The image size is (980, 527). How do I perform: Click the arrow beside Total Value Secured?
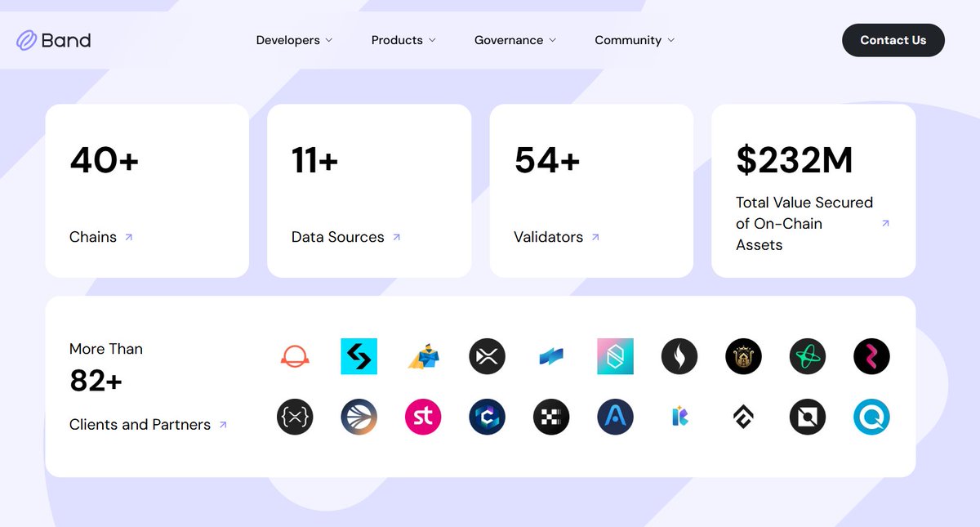[x=885, y=223]
